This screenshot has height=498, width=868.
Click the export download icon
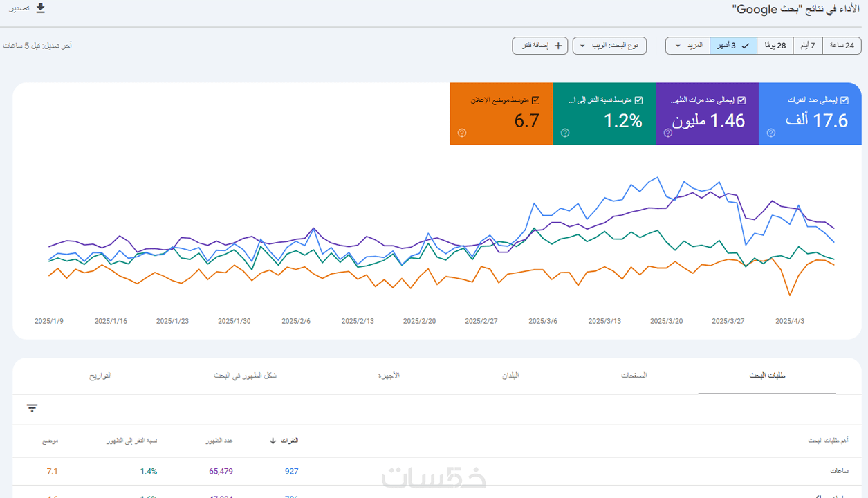click(x=40, y=8)
